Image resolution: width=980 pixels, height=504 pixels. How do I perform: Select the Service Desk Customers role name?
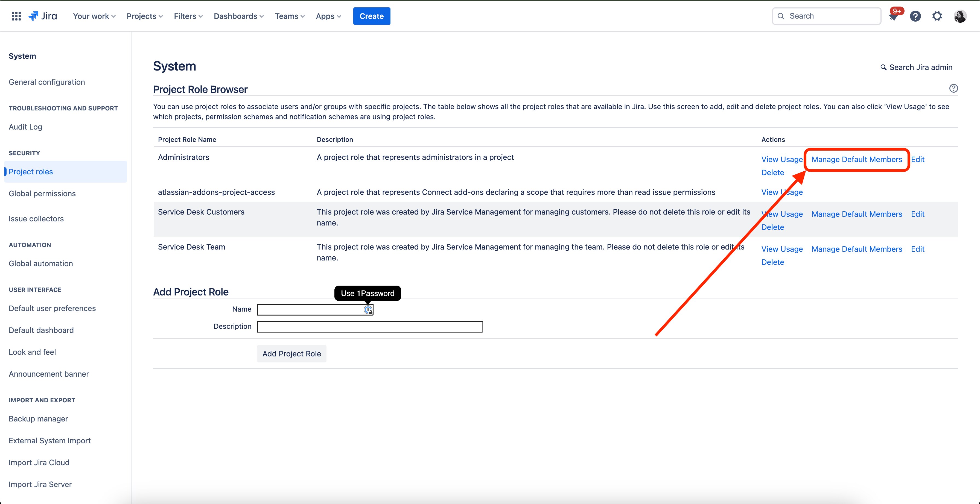(x=201, y=212)
